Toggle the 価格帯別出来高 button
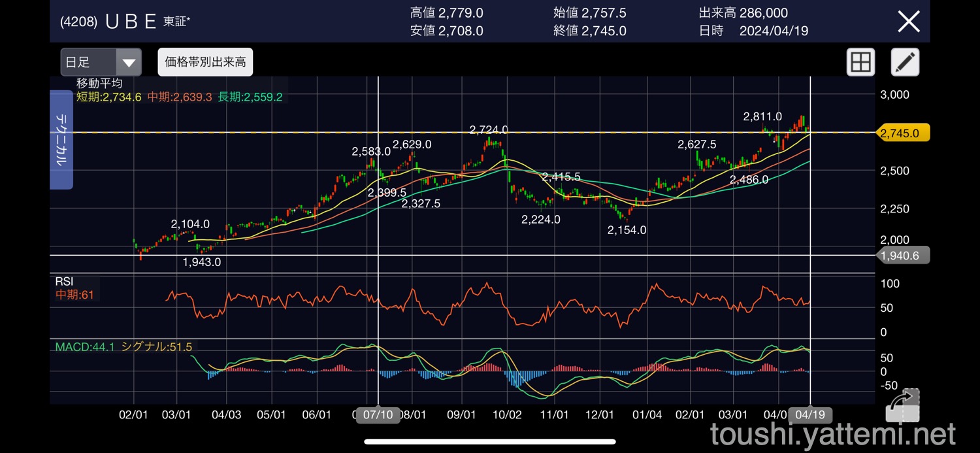Screen dimensions: 980x453 click(x=205, y=62)
